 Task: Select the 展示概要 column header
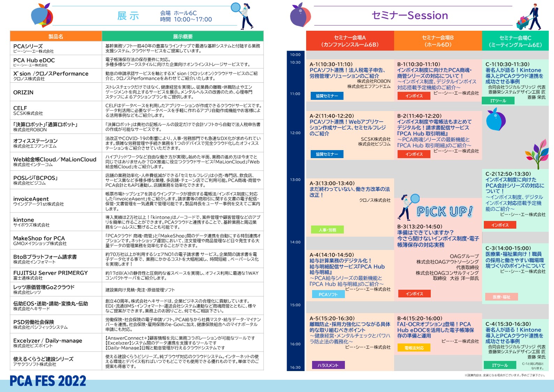(x=183, y=36)
